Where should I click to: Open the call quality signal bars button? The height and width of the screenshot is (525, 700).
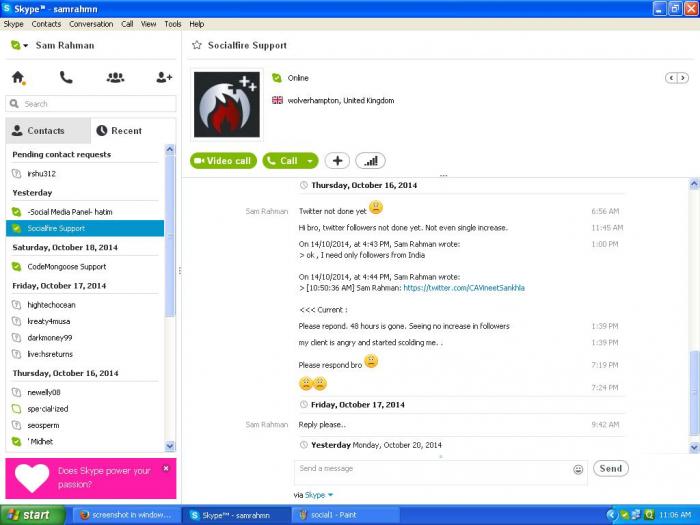tap(371, 161)
